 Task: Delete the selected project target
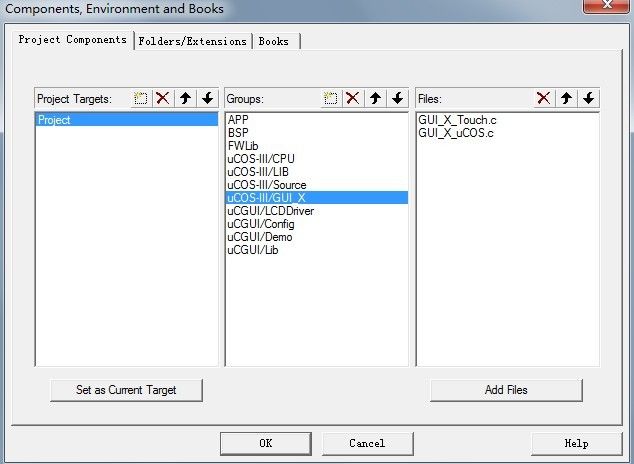[x=163, y=98]
